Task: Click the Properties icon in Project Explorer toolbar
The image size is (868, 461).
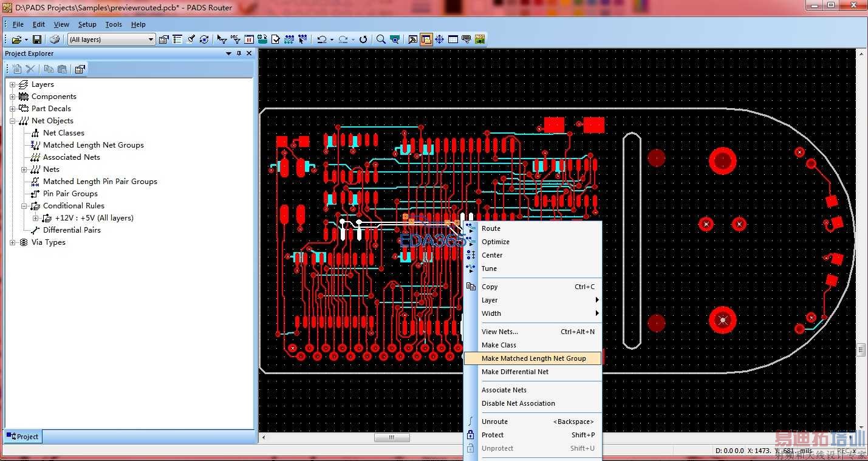Action: tap(80, 69)
